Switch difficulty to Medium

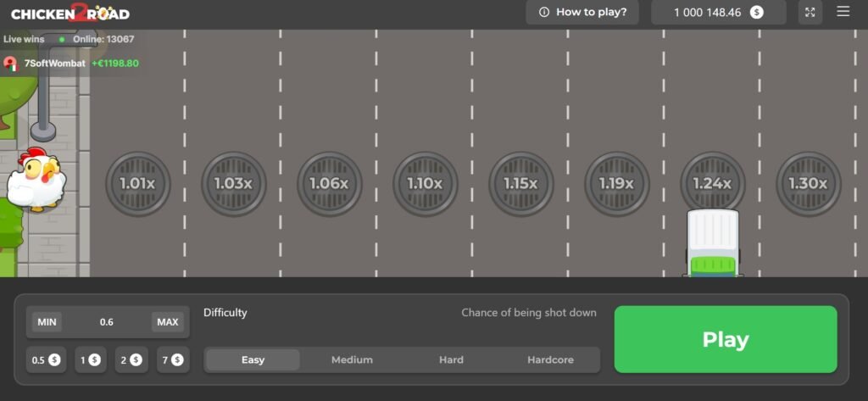(352, 359)
